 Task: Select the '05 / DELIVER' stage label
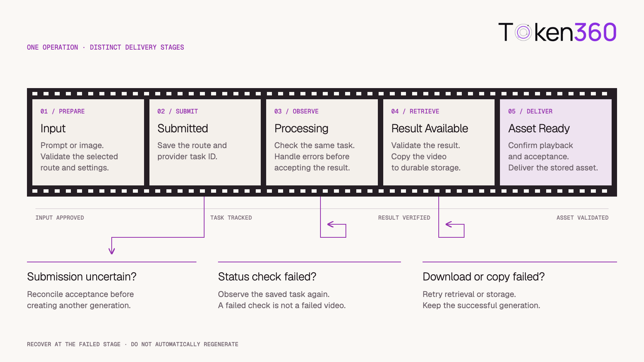coord(530,111)
